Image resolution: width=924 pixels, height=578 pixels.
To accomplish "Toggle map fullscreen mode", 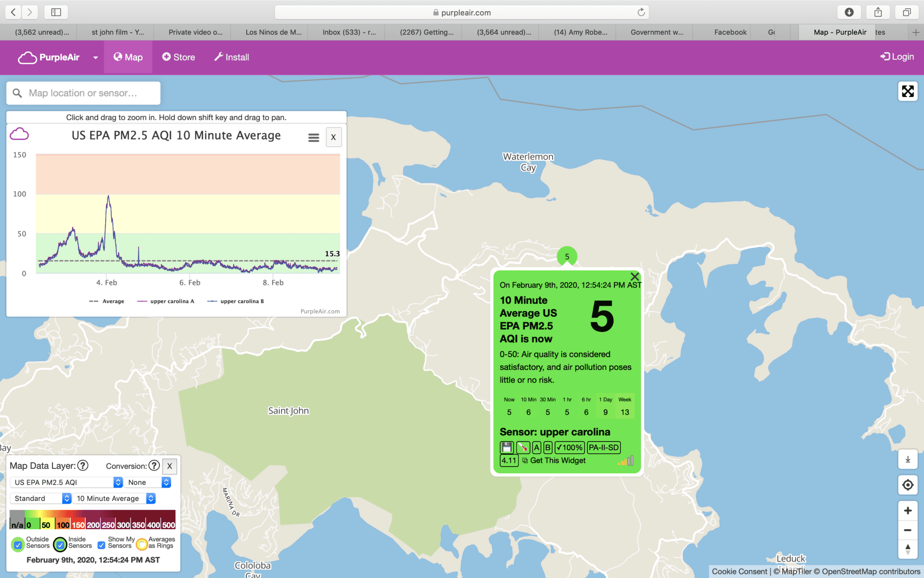I will 908,91.
